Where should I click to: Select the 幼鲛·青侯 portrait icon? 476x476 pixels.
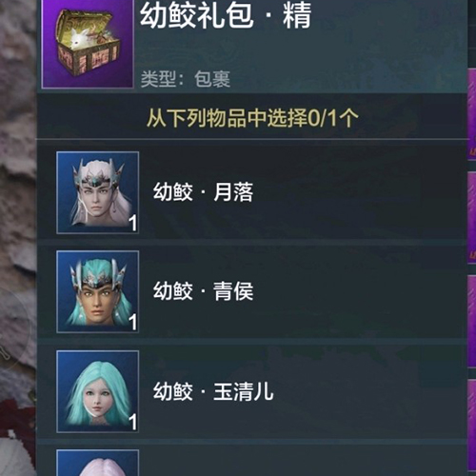tap(98, 291)
